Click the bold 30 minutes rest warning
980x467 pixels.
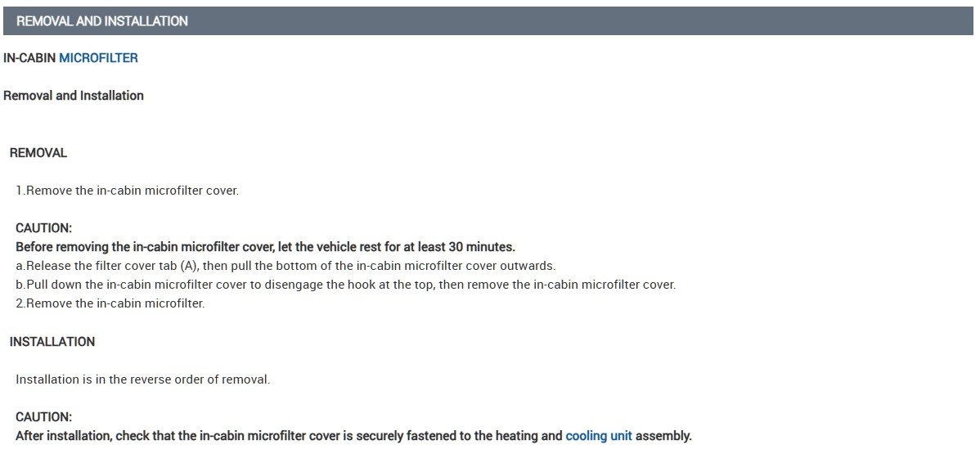pos(265,247)
